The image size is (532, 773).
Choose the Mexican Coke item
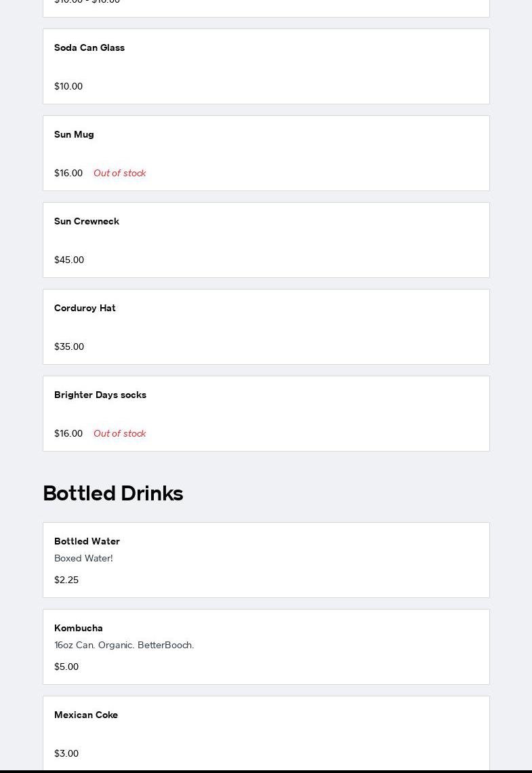[266, 732]
